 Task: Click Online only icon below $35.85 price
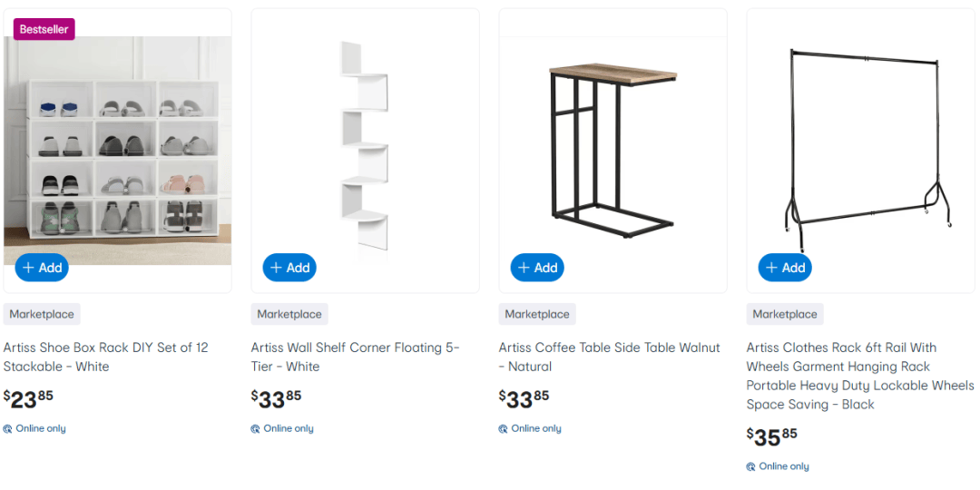(x=751, y=467)
